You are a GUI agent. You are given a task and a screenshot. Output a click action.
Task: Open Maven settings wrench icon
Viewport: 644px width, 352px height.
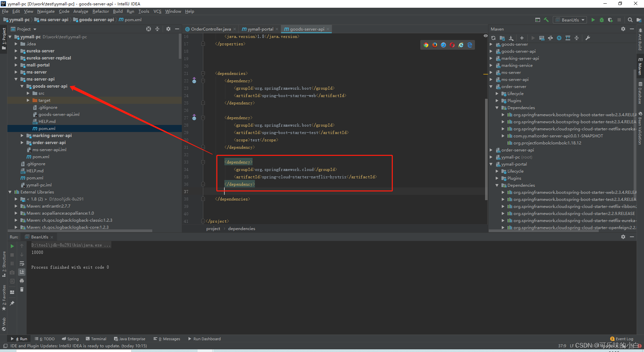588,38
